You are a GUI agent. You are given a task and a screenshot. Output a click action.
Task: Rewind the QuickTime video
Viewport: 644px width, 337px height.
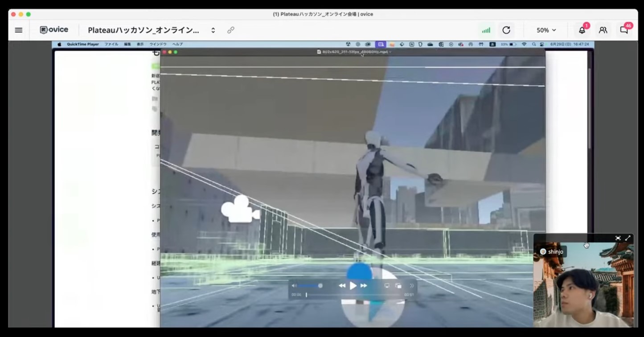(342, 286)
